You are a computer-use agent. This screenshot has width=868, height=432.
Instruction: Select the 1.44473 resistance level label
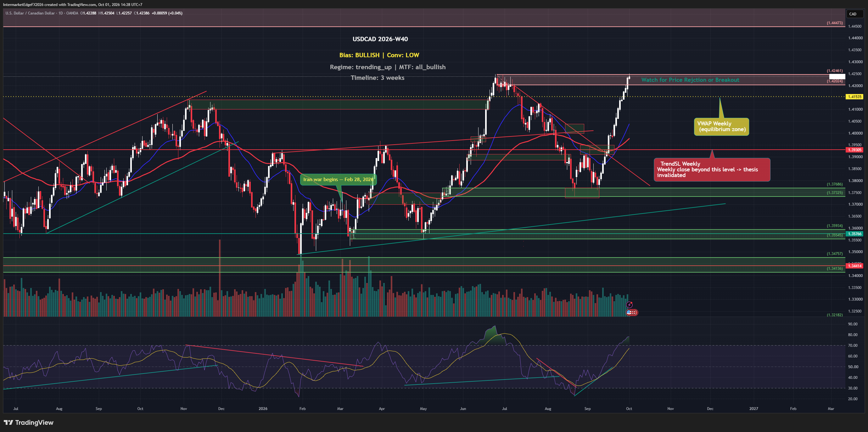click(x=834, y=23)
